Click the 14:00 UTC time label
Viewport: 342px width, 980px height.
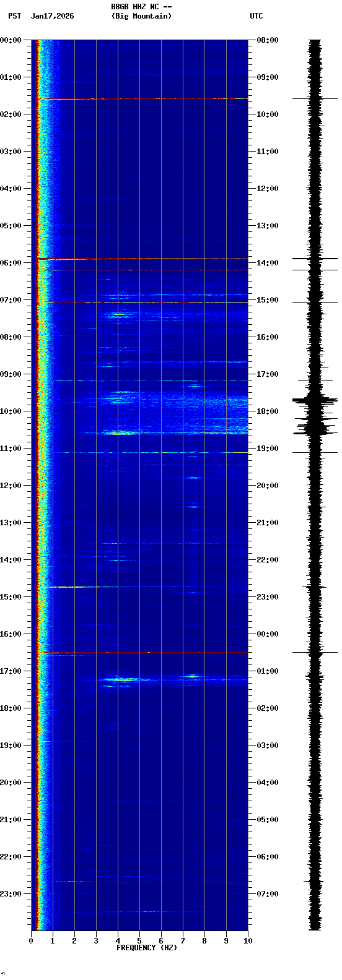tap(268, 263)
